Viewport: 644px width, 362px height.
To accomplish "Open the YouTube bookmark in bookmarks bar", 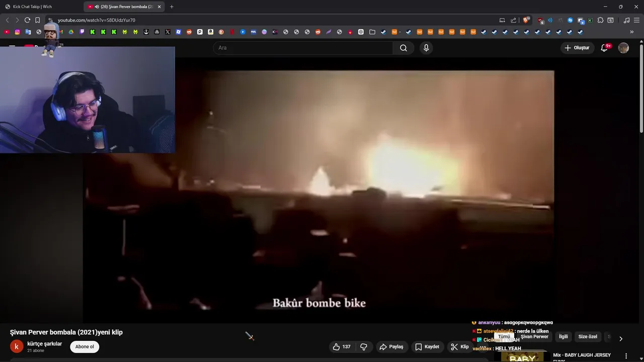I will [x=7, y=32].
